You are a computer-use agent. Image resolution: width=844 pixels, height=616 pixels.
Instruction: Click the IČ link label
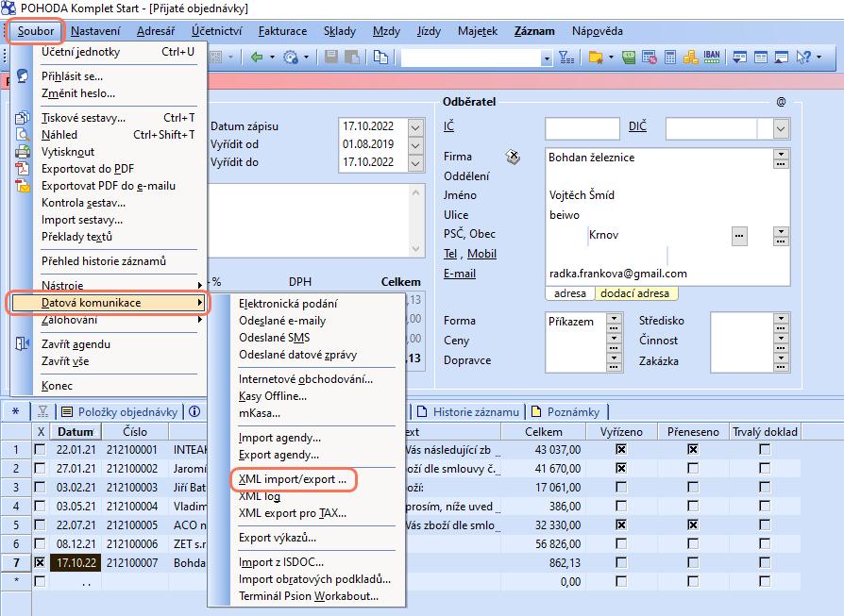click(449, 126)
